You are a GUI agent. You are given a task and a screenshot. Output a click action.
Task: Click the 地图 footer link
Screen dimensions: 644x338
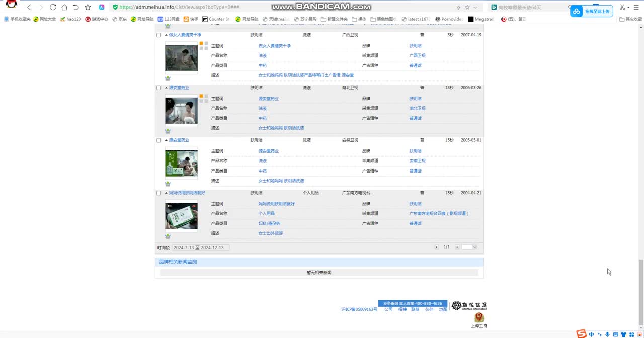coord(443,310)
